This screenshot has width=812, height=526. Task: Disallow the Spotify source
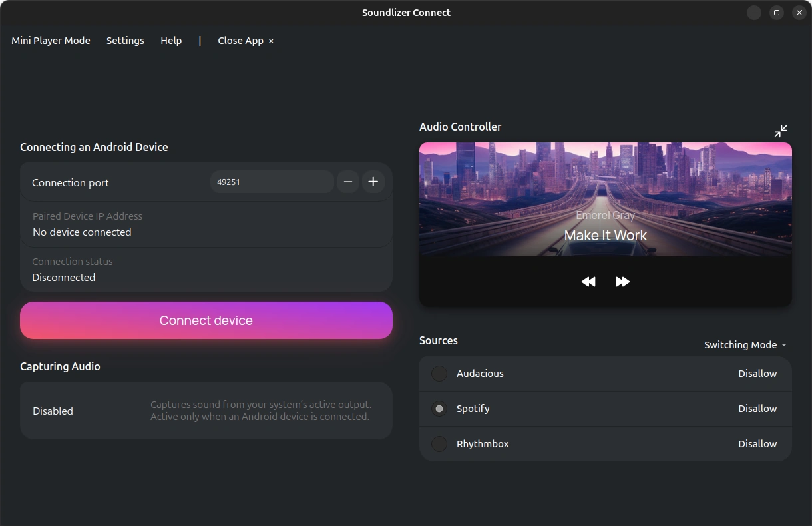pyautogui.click(x=757, y=409)
